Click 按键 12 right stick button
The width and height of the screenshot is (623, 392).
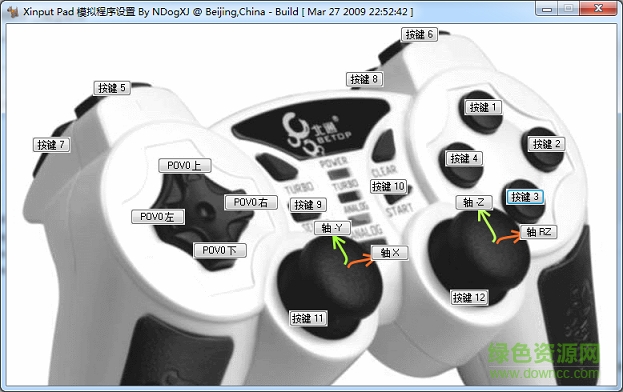pos(469,297)
